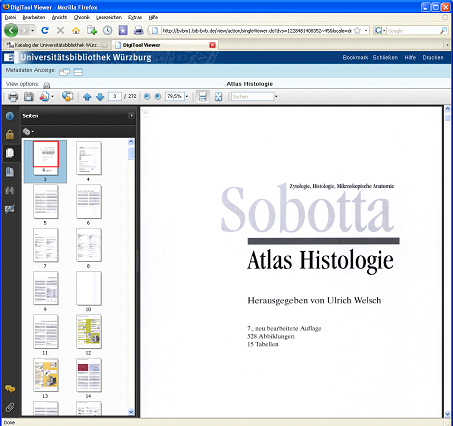Click the Drucken link in header
This screenshot has height=426, width=453.
click(433, 58)
